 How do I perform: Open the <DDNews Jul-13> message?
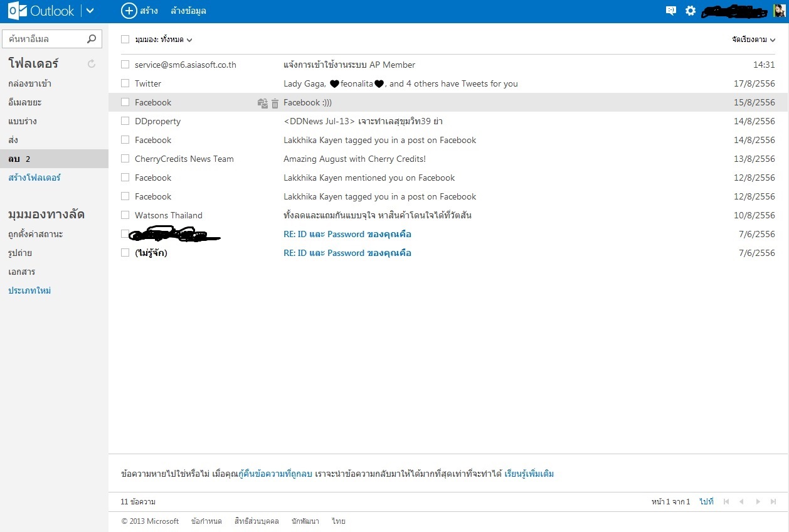coord(363,121)
